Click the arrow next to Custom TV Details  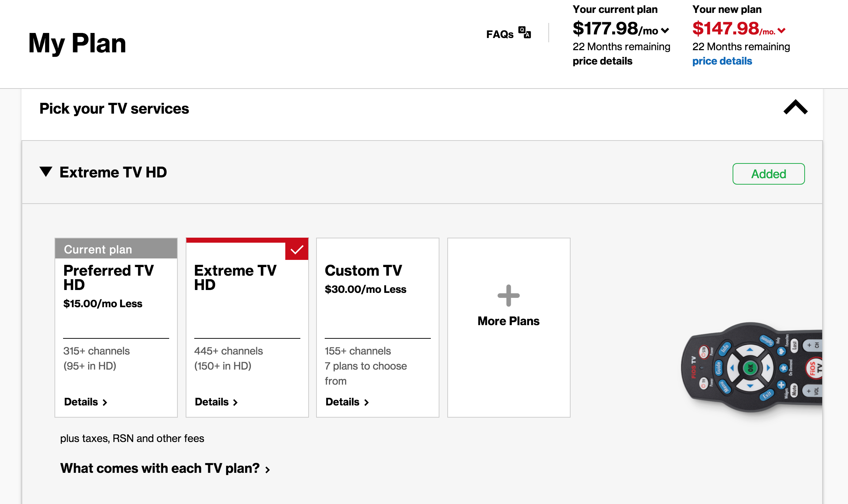[366, 403]
